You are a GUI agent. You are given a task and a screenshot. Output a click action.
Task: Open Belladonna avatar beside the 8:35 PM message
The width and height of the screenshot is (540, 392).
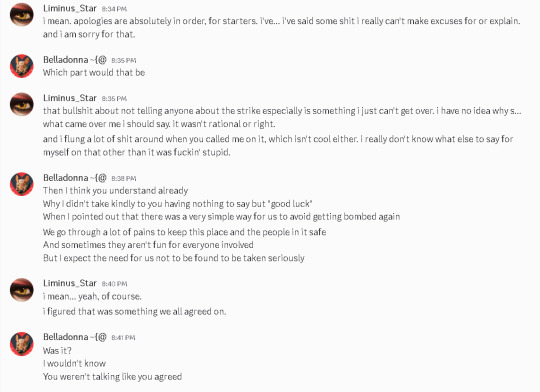(22, 66)
